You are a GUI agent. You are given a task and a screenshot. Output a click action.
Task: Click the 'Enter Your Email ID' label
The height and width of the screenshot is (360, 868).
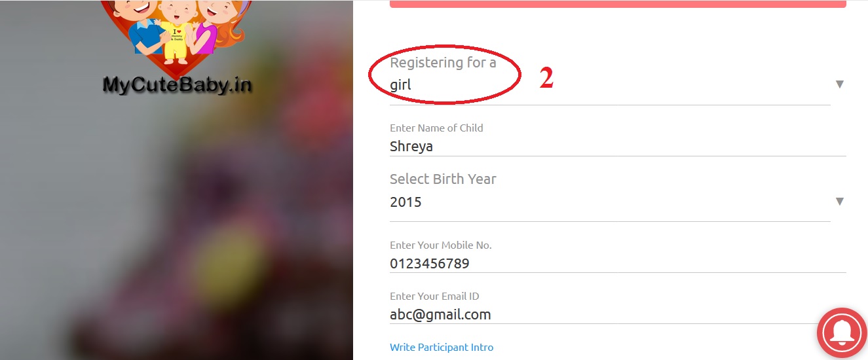(434, 297)
